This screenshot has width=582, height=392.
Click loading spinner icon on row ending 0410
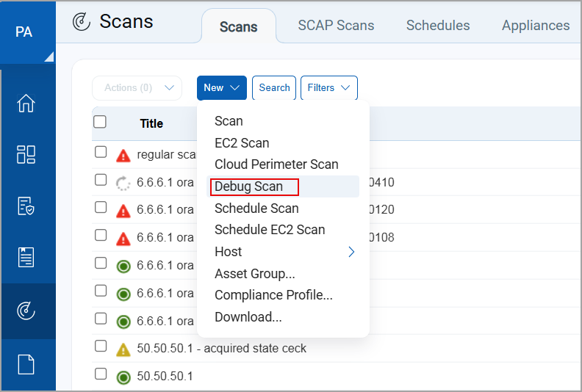coord(123,184)
